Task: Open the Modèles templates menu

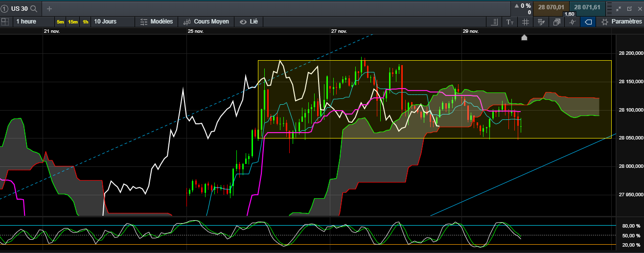Action: [157, 22]
